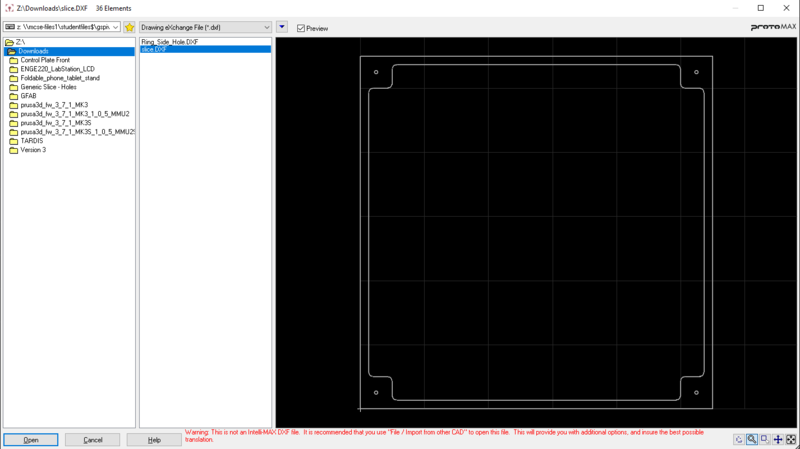Close the file open dialog window
This screenshot has width=800, height=449.
(786, 8)
